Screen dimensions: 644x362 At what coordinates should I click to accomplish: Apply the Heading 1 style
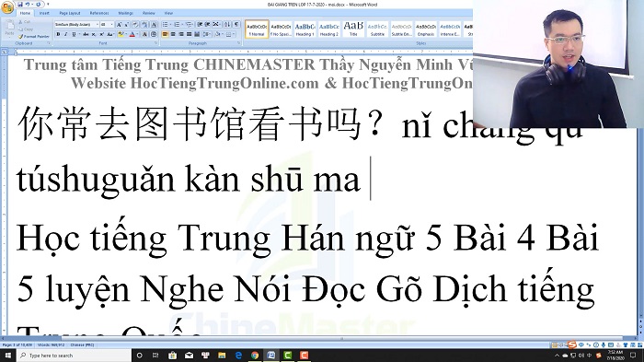click(x=305, y=29)
